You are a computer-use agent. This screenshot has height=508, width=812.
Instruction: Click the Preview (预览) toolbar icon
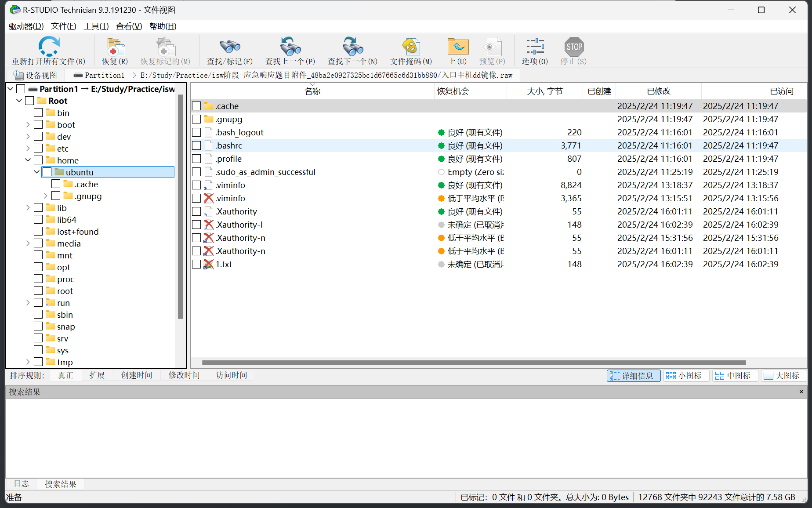[492, 47]
